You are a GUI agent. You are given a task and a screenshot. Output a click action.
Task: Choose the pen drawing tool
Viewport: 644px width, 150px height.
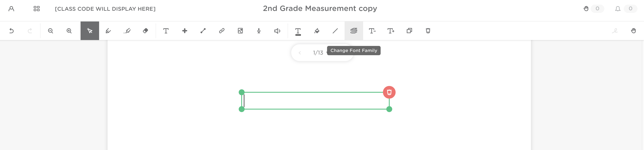108,31
